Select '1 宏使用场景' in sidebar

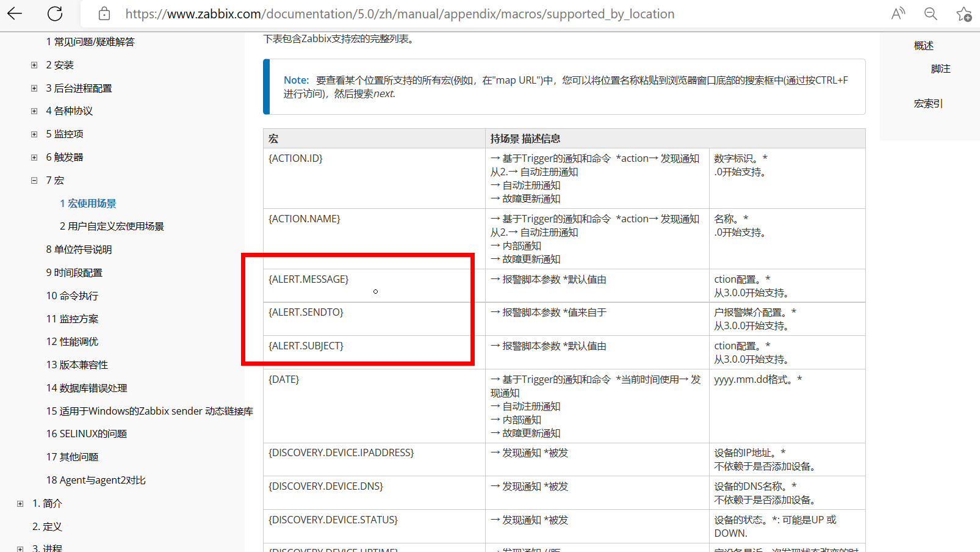click(x=88, y=203)
